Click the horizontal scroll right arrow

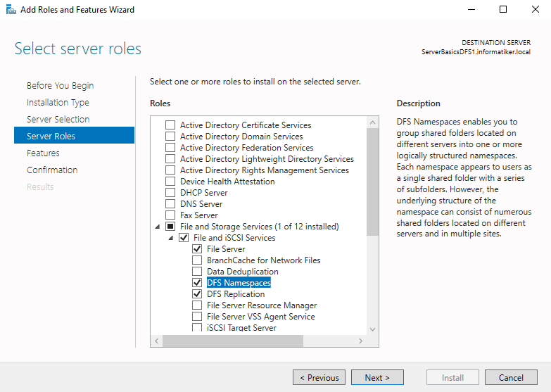pos(360,341)
